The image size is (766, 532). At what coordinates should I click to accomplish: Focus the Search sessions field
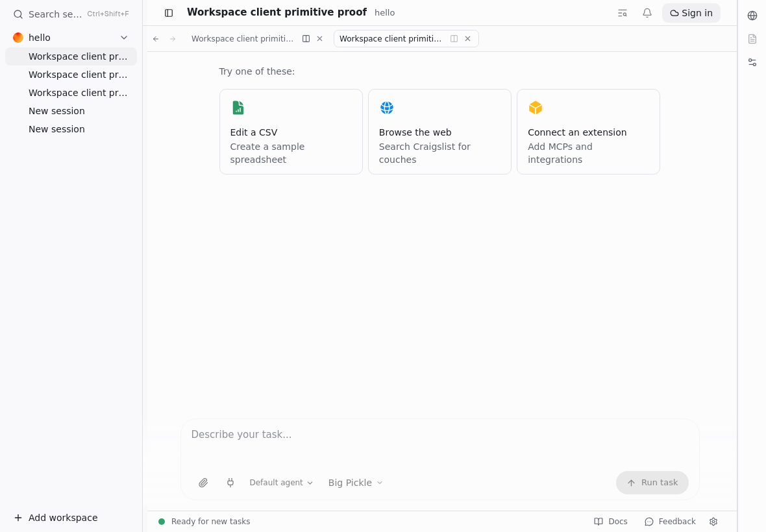click(x=71, y=14)
